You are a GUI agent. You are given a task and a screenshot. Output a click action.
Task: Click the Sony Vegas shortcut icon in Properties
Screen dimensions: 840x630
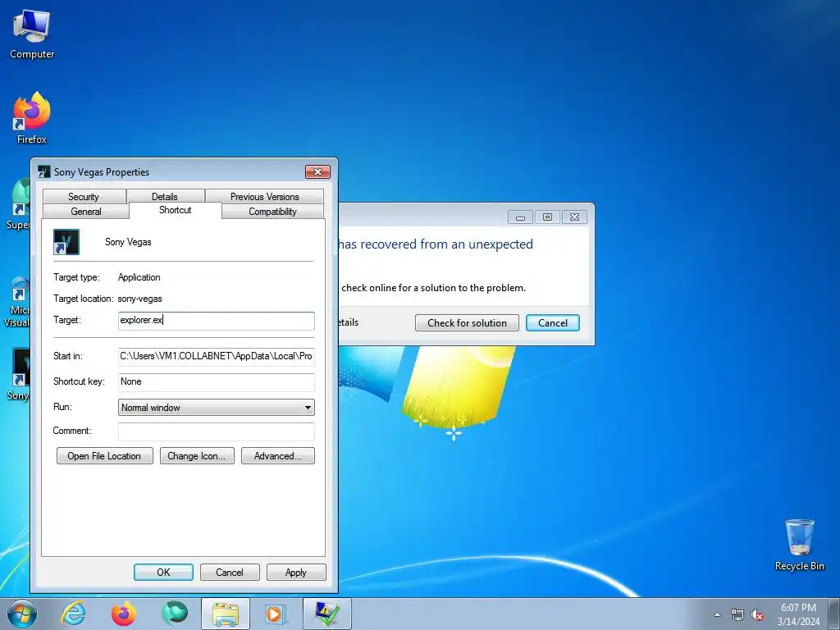pyautogui.click(x=66, y=242)
